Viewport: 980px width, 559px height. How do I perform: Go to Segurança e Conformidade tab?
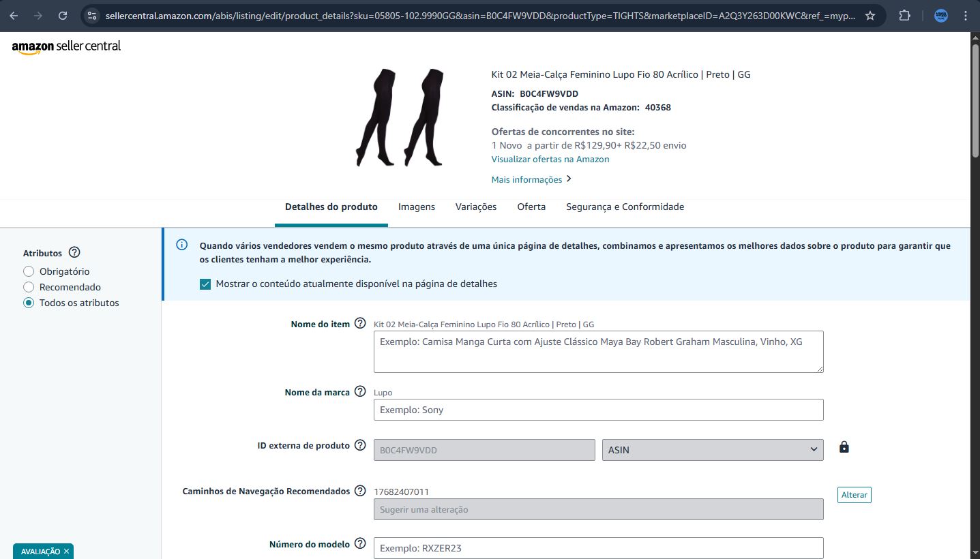tap(625, 207)
